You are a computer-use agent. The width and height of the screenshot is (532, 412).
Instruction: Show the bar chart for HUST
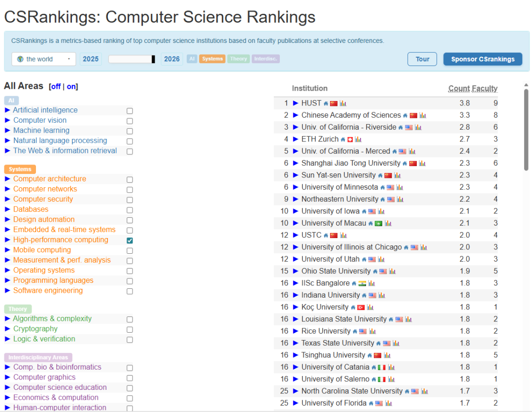pos(343,103)
